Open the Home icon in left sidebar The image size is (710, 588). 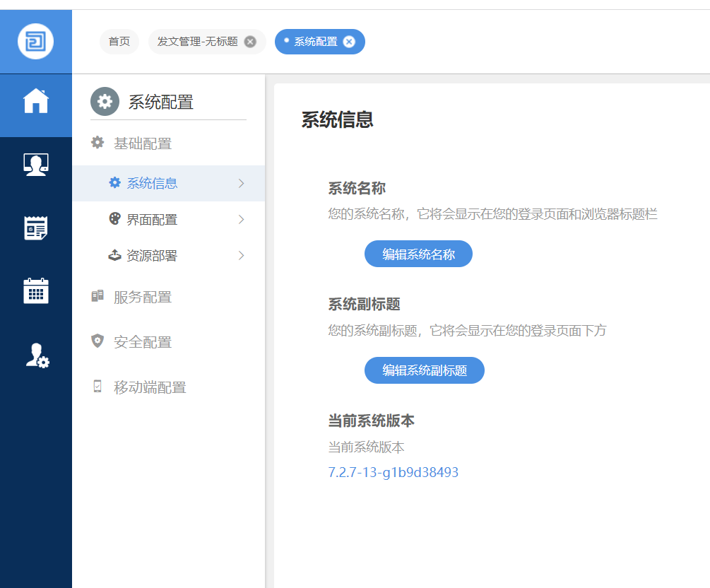36,100
